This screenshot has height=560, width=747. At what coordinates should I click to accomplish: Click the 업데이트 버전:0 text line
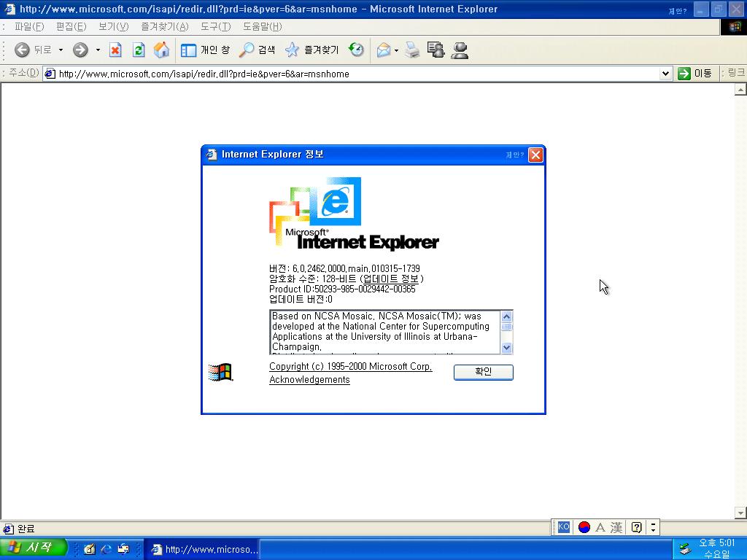(x=301, y=299)
